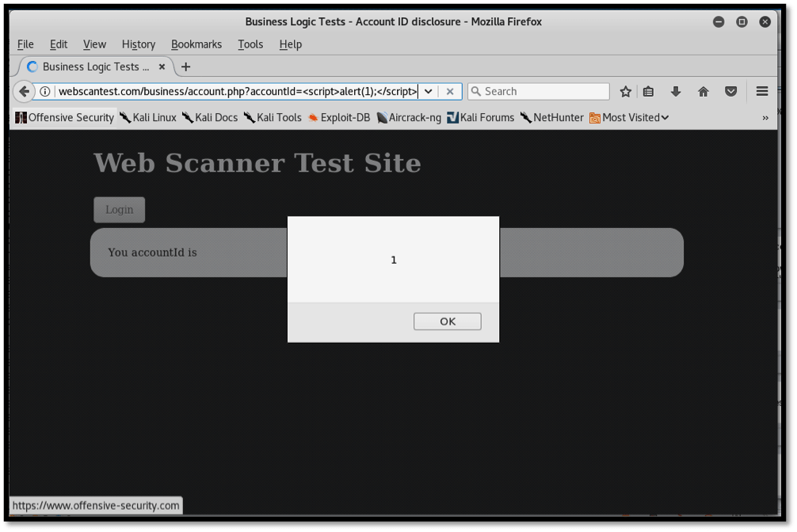This screenshot has width=797, height=532.
Task: Show more bookmarks with overflow chevron
Action: coord(765,117)
